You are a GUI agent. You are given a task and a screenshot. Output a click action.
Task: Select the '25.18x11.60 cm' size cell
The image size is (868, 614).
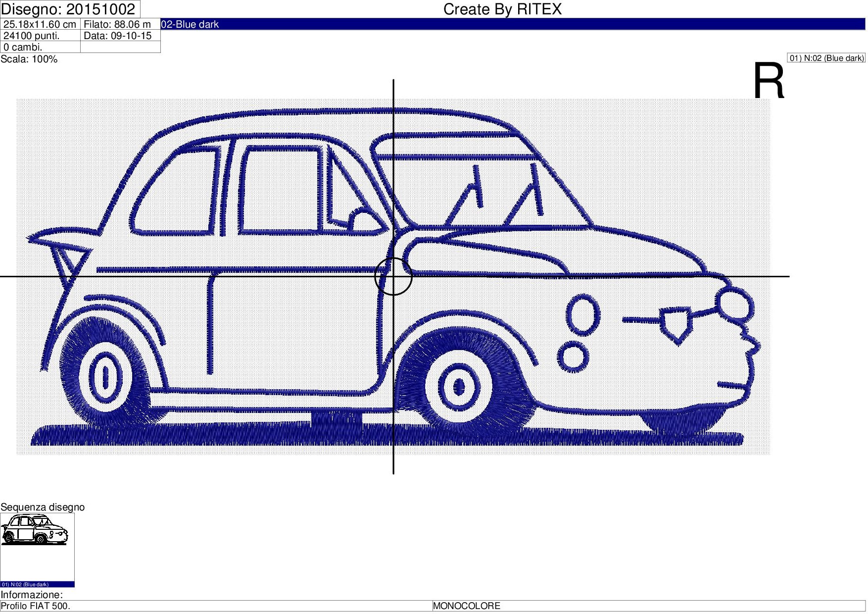click(x=40, y=24)
